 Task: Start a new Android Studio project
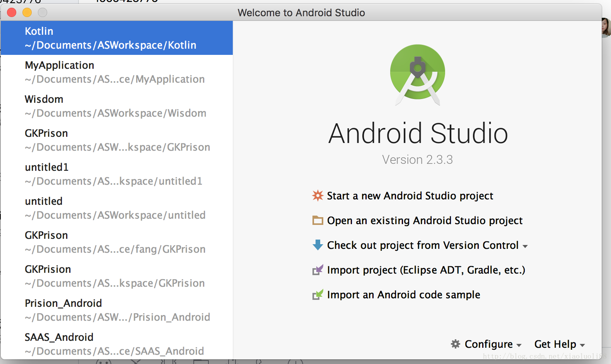410,196
